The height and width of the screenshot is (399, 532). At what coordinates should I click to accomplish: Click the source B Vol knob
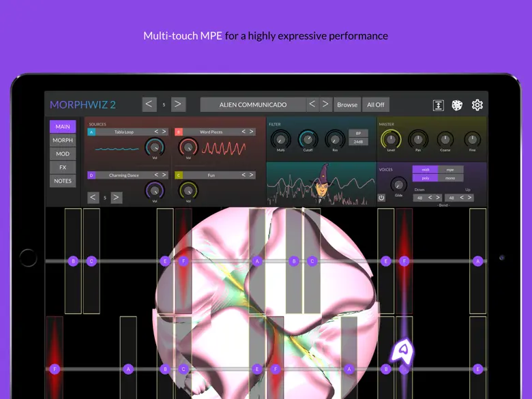188,147
